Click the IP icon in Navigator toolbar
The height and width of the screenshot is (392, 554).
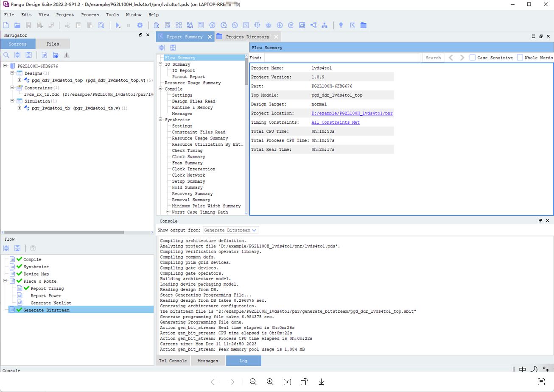44,55
